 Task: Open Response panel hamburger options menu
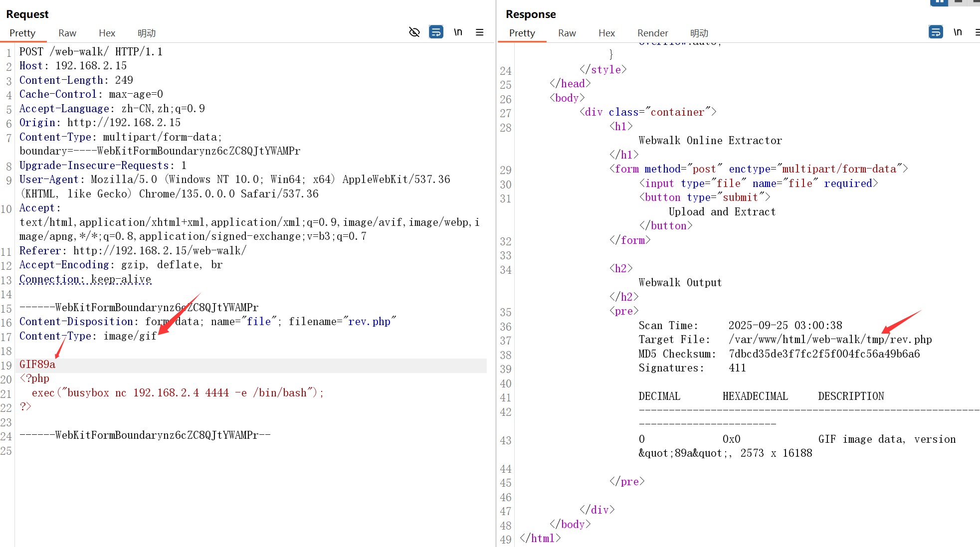[x=977, y=32]
